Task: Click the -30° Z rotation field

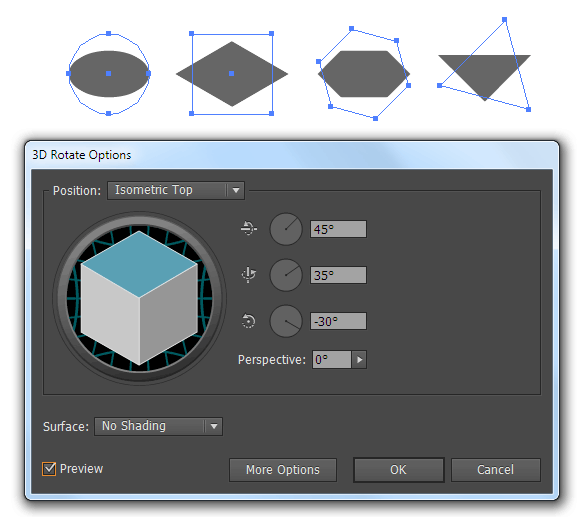Action: [x=338, y=321]
